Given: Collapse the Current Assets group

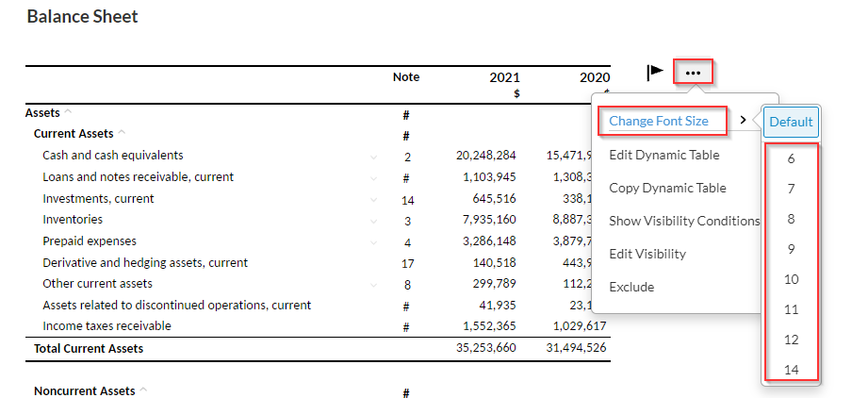Looking at the screenshot, I should point(122,134).
